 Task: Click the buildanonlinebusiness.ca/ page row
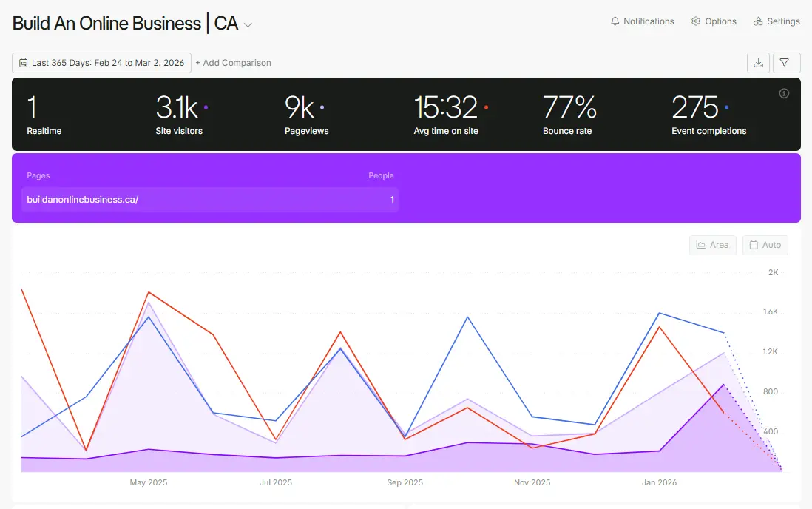[x=209, y=199]
